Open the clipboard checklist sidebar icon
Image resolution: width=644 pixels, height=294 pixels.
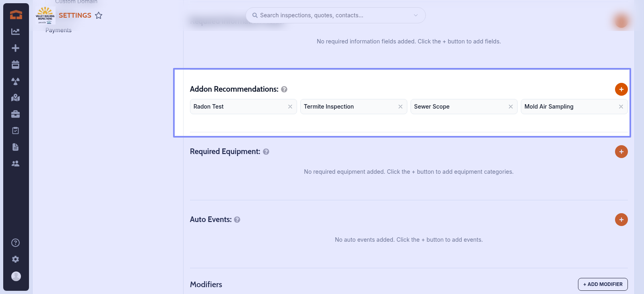pos(16,131)
